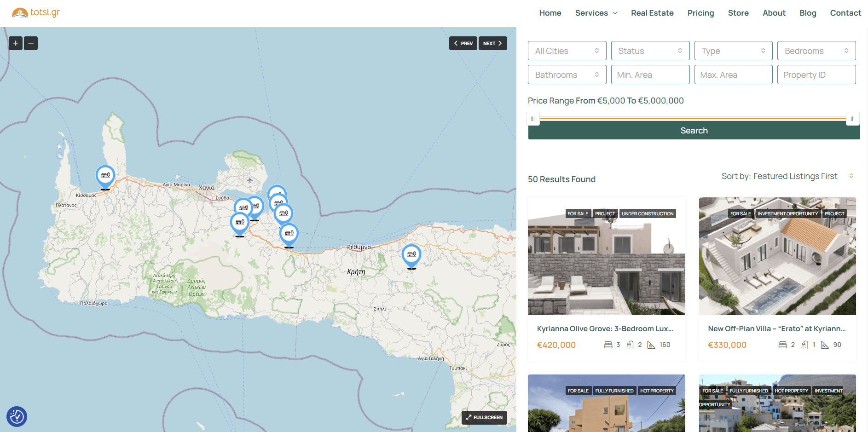Click €330,000 price text
Image resolution: width=868 pixels, height=432 pixels.
(727, 345)
